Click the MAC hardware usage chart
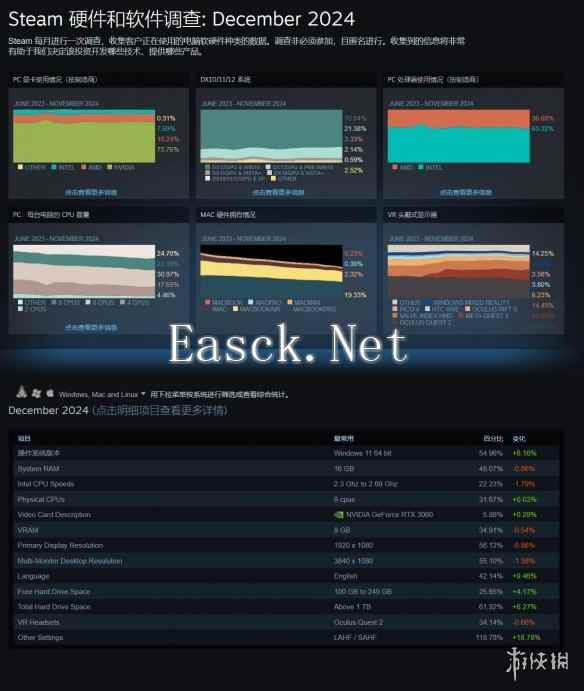The height and width of the screenshot is (691, 584). pyautogui.click(x=271, y=271)
